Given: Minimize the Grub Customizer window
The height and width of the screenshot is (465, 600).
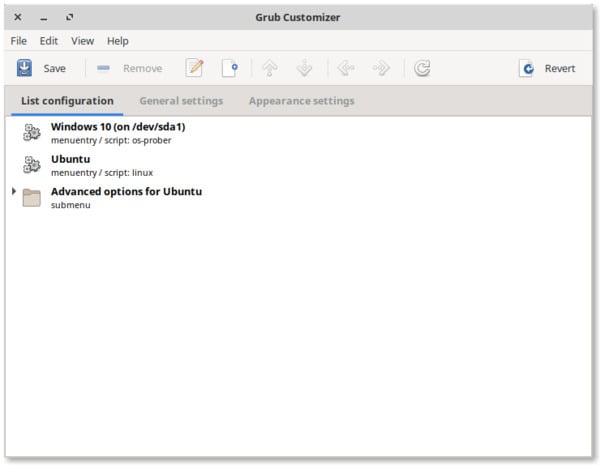Looking at the screenshot, I should pos(44,18).
